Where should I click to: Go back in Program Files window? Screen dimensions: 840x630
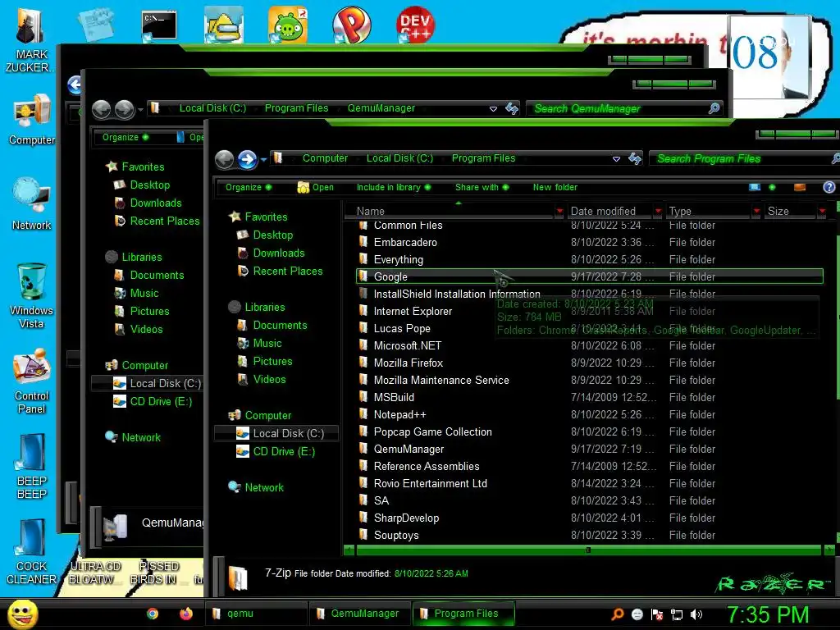(x=225, y=159)
